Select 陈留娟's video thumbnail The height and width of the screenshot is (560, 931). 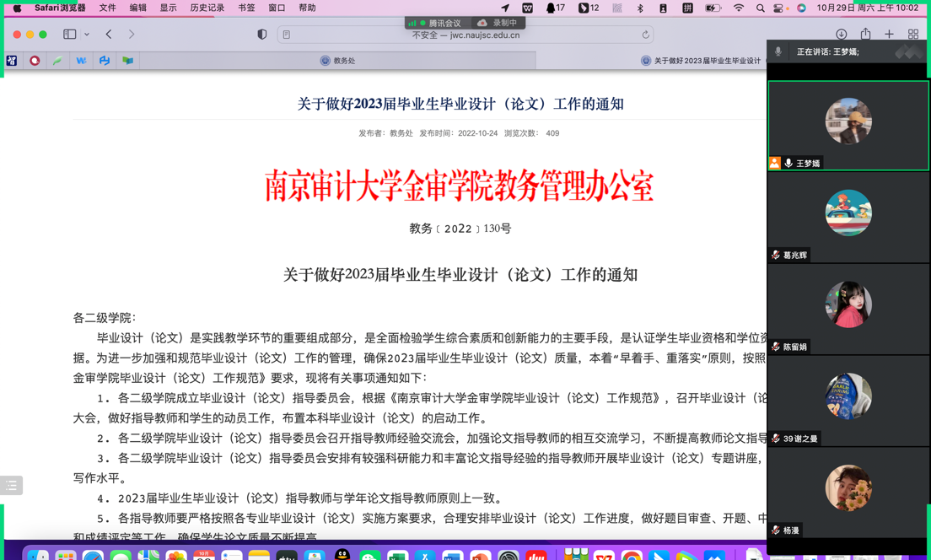tap(848, 305)
